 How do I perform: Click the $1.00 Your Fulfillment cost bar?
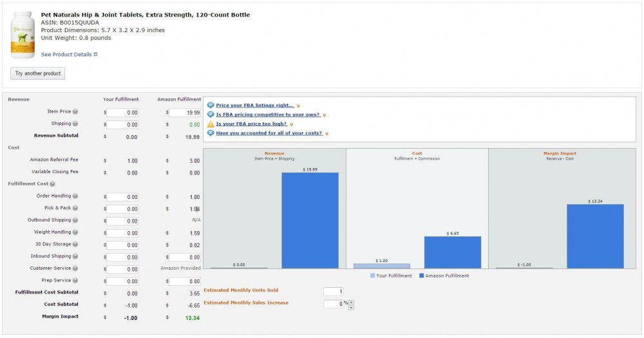coord(381,266)
